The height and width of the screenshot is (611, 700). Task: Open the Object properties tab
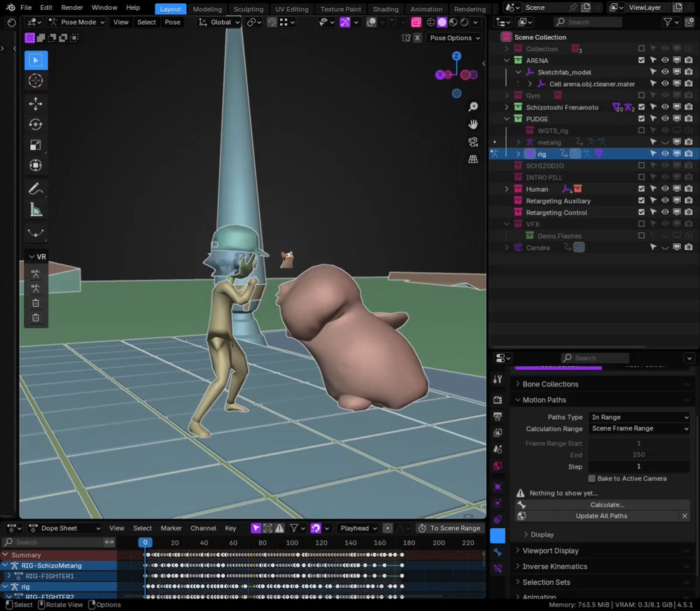[x=498, y=487]
